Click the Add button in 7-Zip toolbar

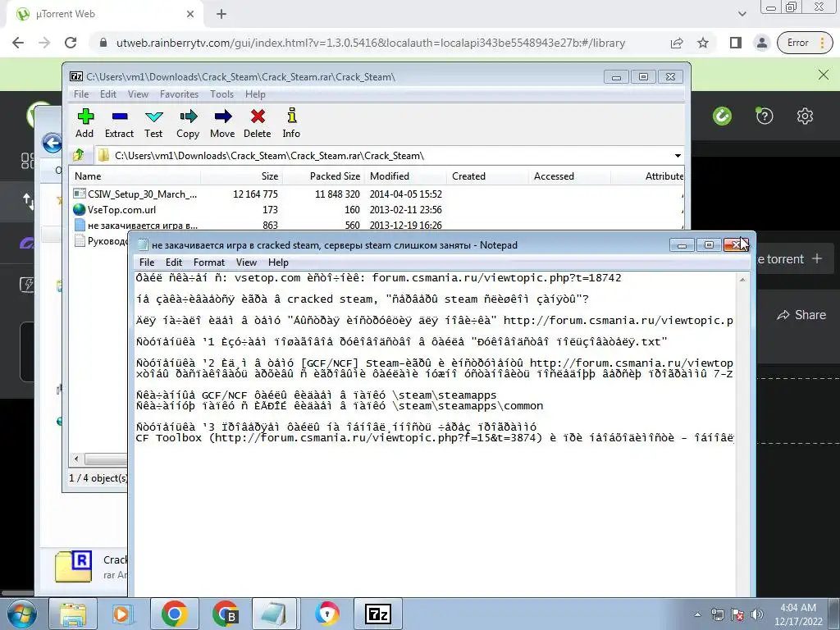[84, 123]
